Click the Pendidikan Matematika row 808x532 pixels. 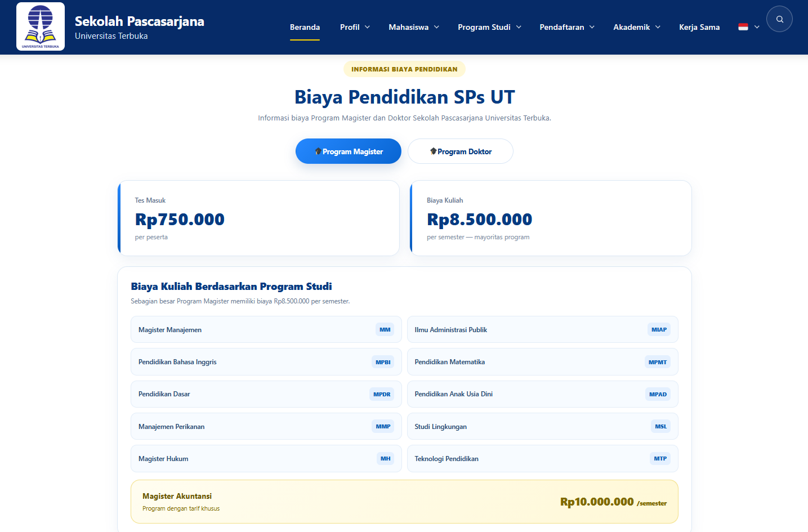tap(543, 362)
